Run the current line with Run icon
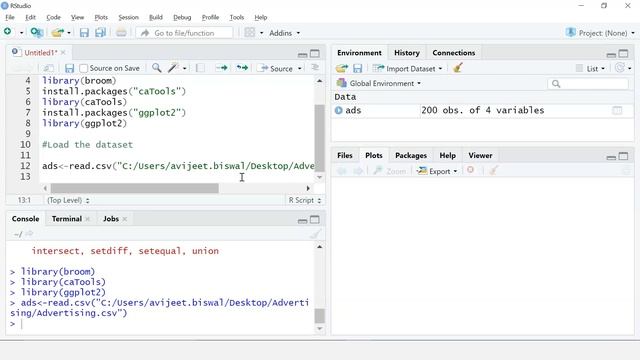 [x=221, y=68]
